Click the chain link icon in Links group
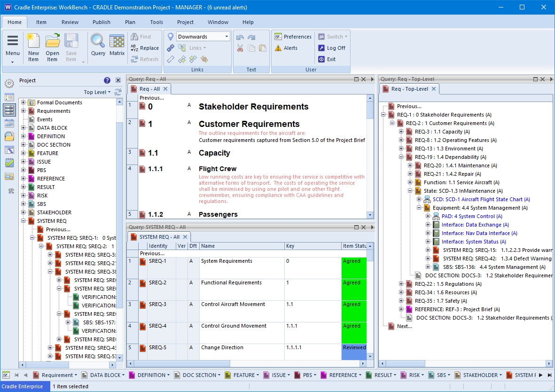Image resolution: width=555 pixels, height=392 pixels. pos(171,48)
